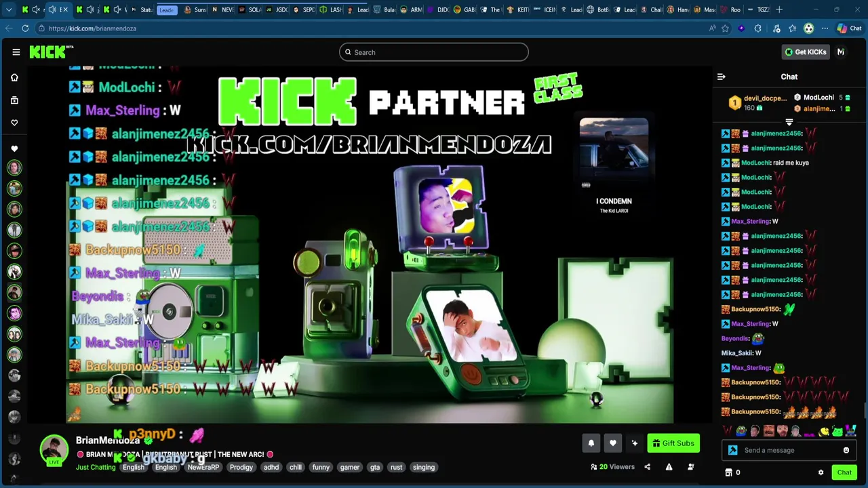Click ModLochi in gift leaderboard
Screen dimensions: 868x488
click(818, 98)
